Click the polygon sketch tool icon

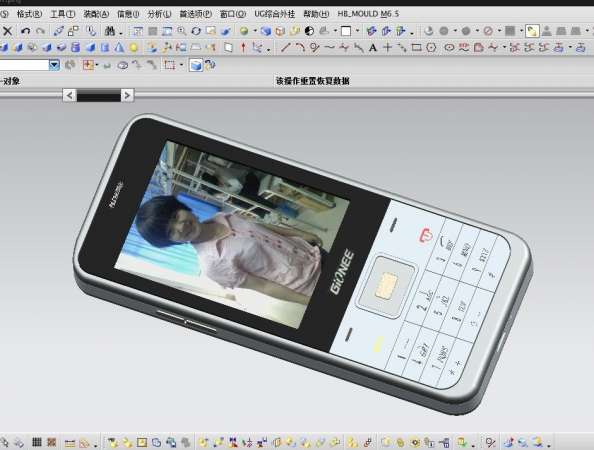[431, 48]
